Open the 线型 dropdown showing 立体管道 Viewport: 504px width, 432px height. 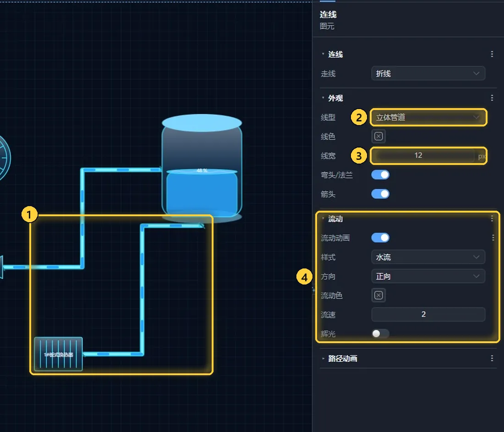click(x=428, y=117)
